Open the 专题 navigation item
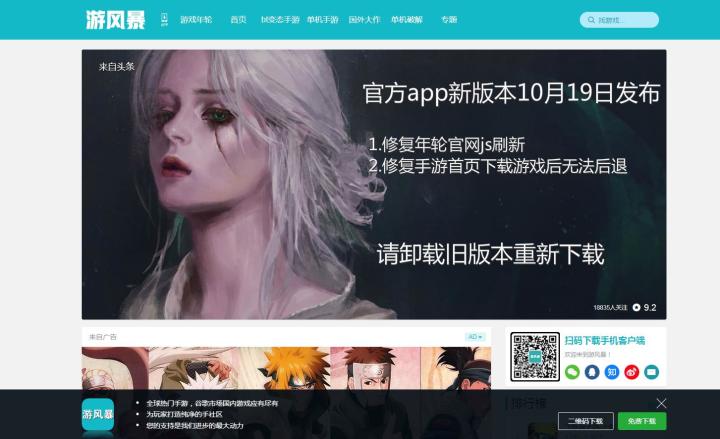The width and height of the screenshot is (720, 439). tap(449, 20)
